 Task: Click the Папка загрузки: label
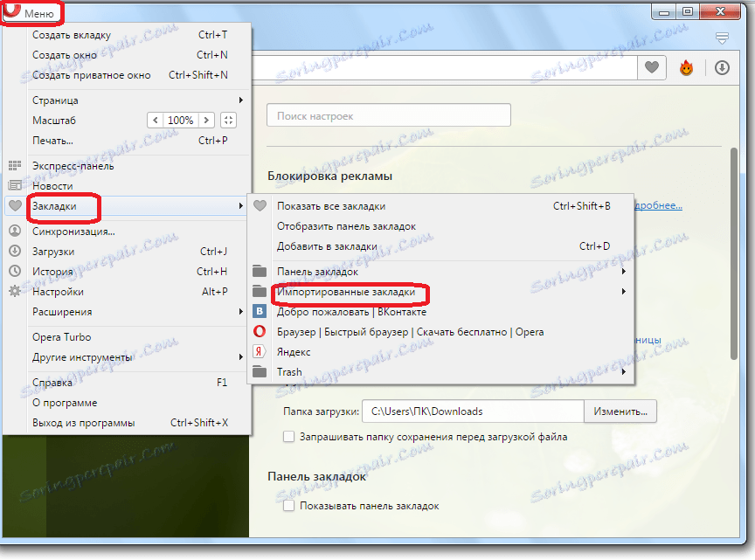click(x=322, y=411)
